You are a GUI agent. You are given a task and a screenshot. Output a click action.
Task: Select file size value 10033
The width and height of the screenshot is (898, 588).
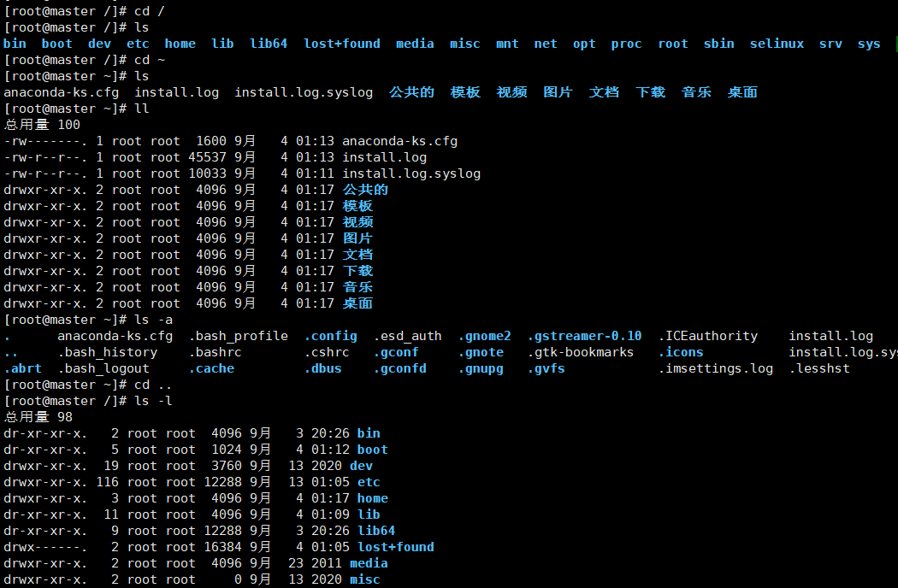pos(207,173)
